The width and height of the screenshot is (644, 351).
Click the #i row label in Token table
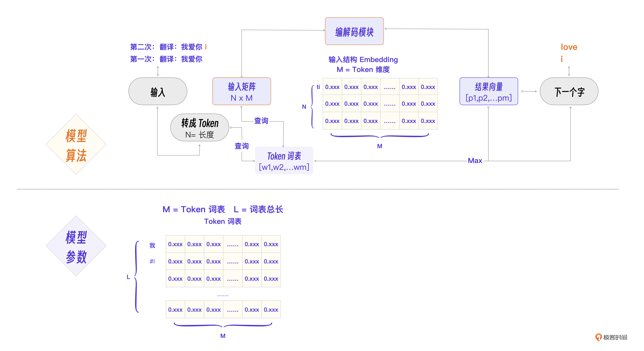pos(152,261)
